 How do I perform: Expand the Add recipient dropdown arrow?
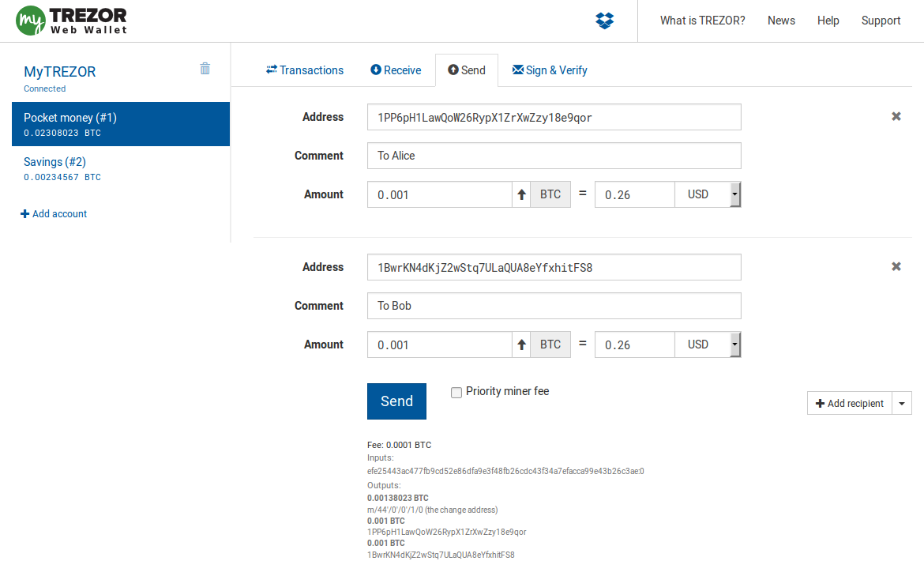902,404
